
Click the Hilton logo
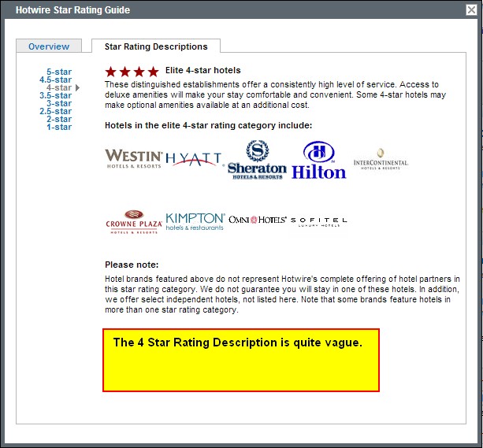tap(319, 161)
